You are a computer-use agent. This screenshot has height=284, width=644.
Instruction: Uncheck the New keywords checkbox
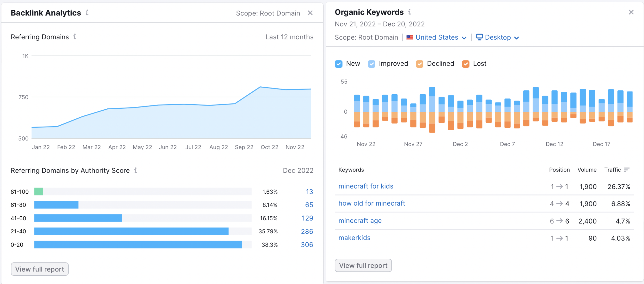(x=339, y=64)
